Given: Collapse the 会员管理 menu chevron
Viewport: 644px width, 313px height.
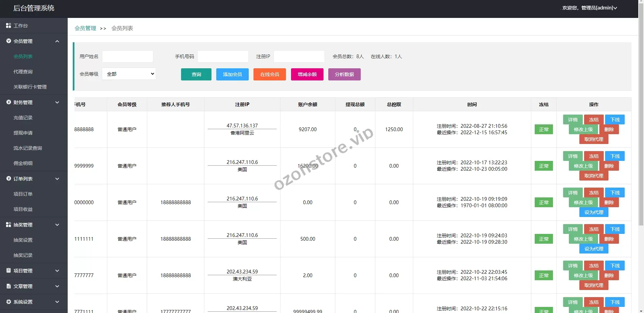Looking at the screenshot, I should point(57,41).
